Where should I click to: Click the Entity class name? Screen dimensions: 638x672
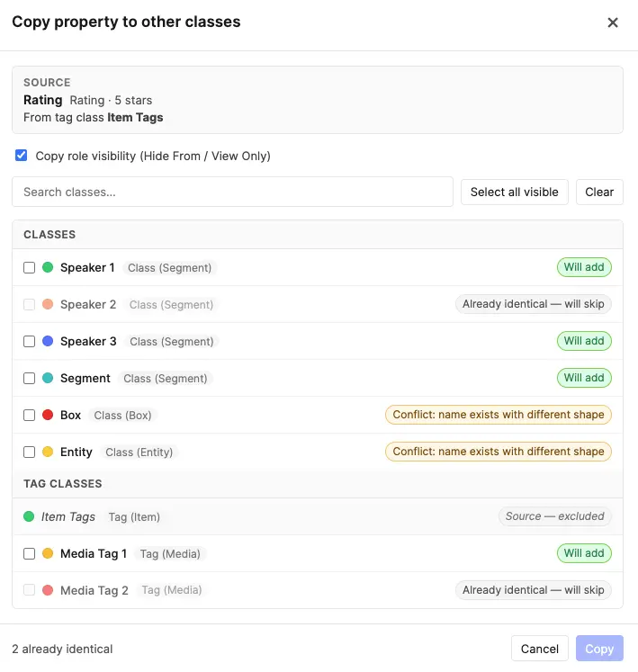point(76,452)
